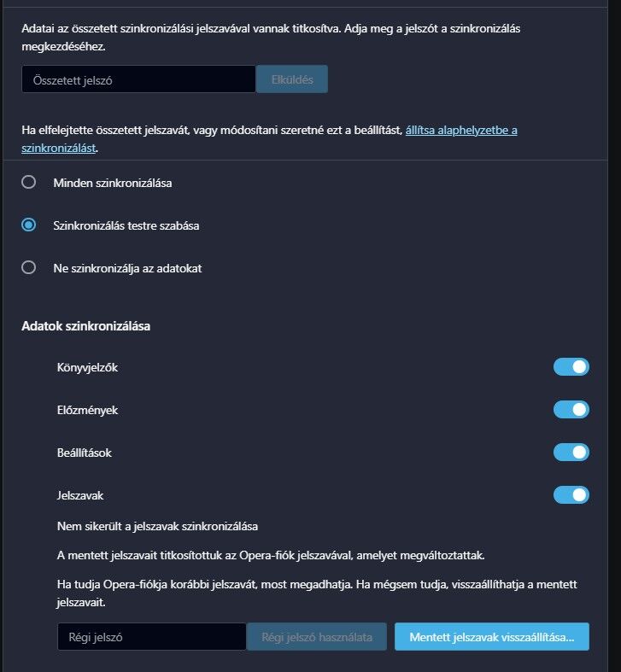Viewport: 621px width, 672px height.
Task: Click the Könyvjelzők label text
Action: 87,368
